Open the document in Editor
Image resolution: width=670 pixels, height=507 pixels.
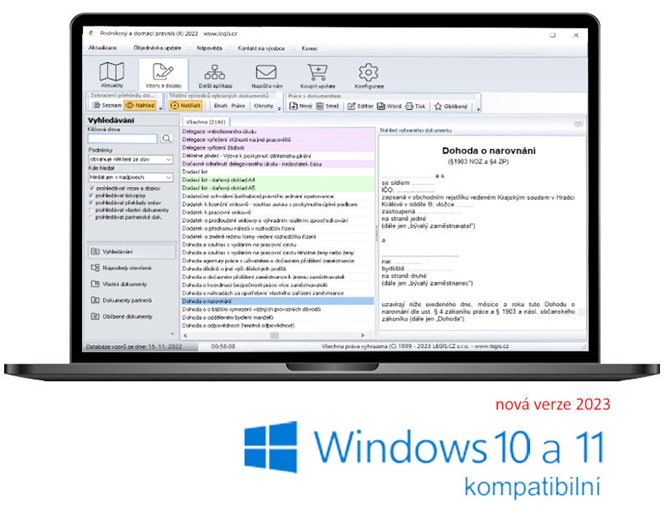click(360, 106)
